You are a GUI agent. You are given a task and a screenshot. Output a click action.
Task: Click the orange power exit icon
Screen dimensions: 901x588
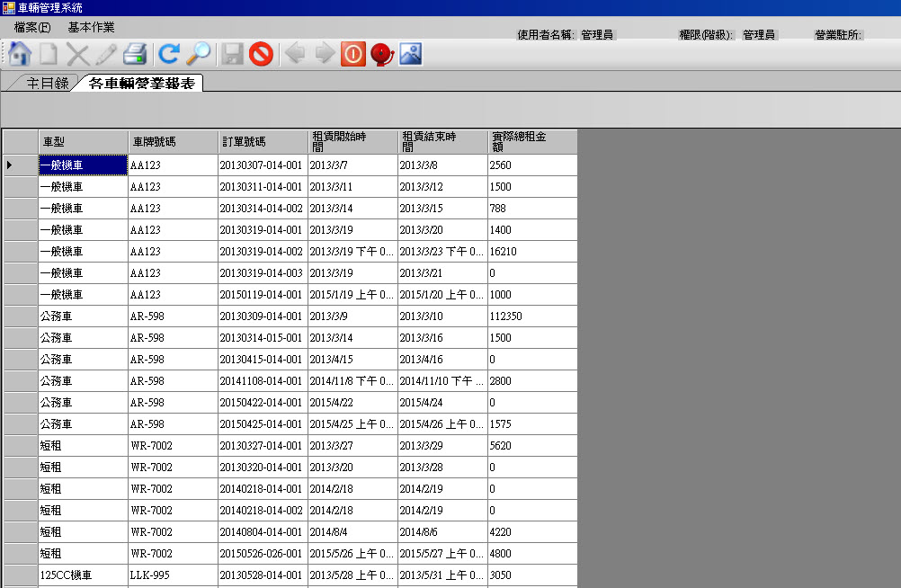coord(352,55)
